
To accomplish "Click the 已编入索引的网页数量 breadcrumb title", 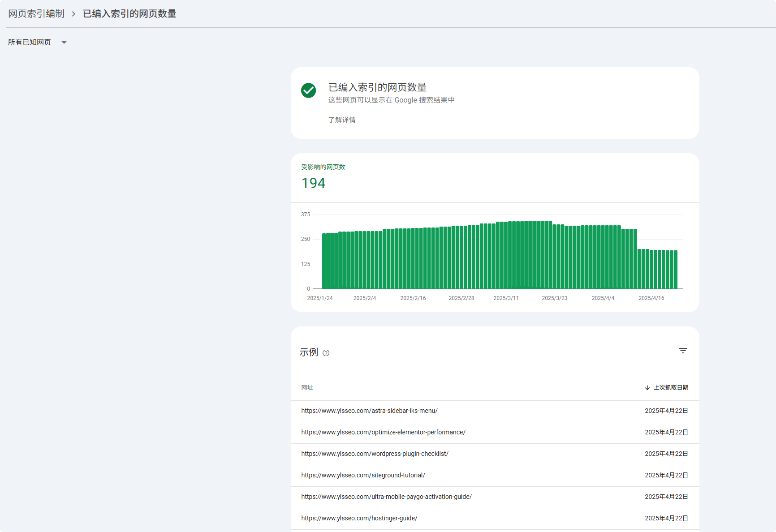I will point(129,14).
